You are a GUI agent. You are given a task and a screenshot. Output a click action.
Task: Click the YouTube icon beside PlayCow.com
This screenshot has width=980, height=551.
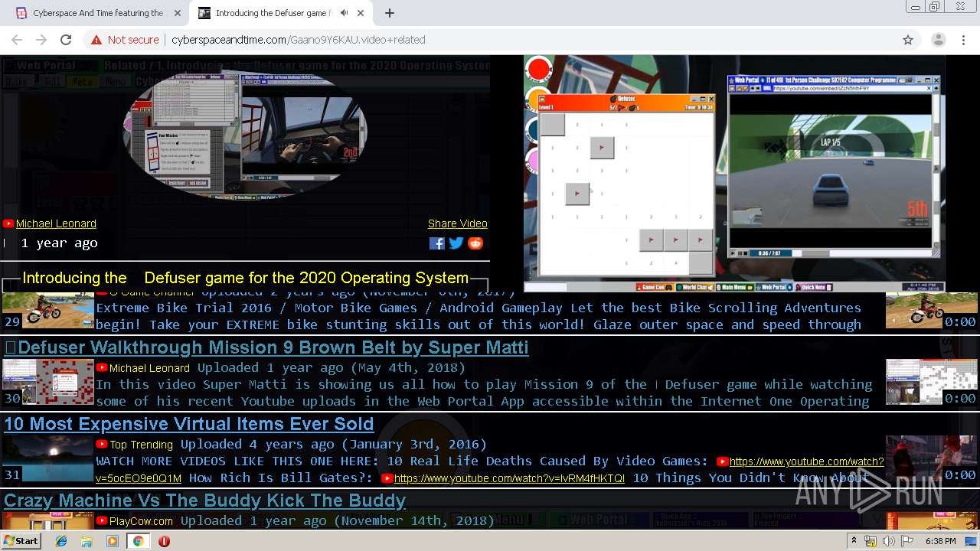(102, 521)
